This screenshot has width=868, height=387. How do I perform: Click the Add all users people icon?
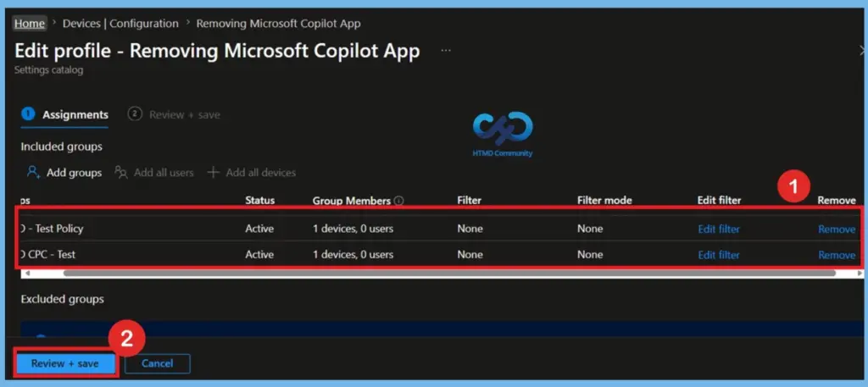[121, 173]
